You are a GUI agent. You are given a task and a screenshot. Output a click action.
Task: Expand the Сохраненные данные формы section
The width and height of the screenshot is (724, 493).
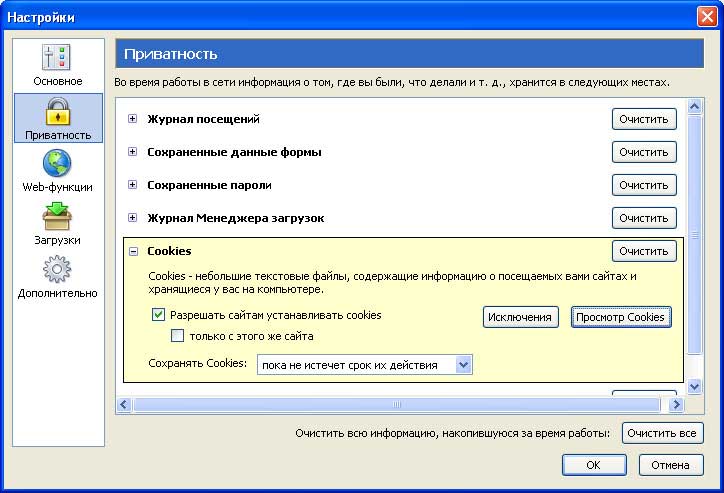click(133, 152)
